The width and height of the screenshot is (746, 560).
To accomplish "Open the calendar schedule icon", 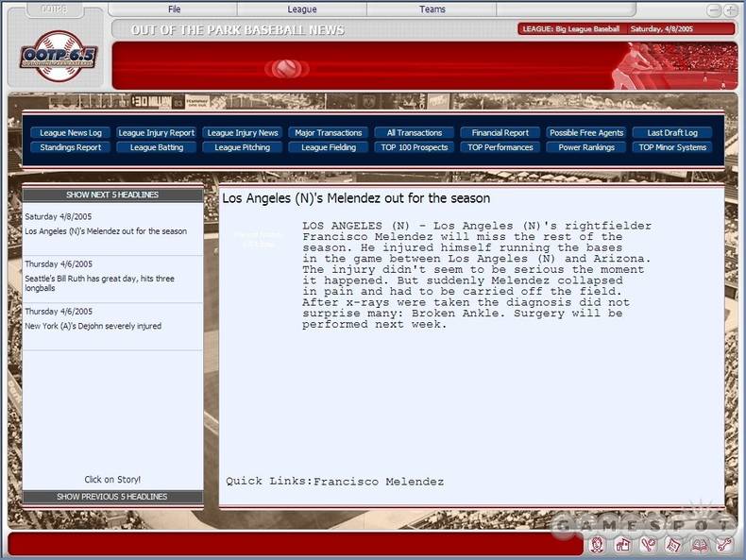I will [x=673, y=545].
